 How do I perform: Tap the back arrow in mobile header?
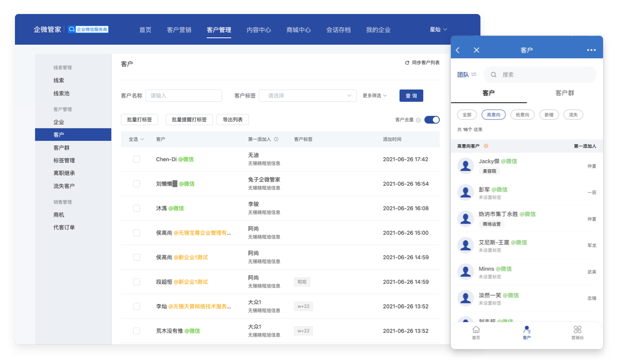[458, 50]
